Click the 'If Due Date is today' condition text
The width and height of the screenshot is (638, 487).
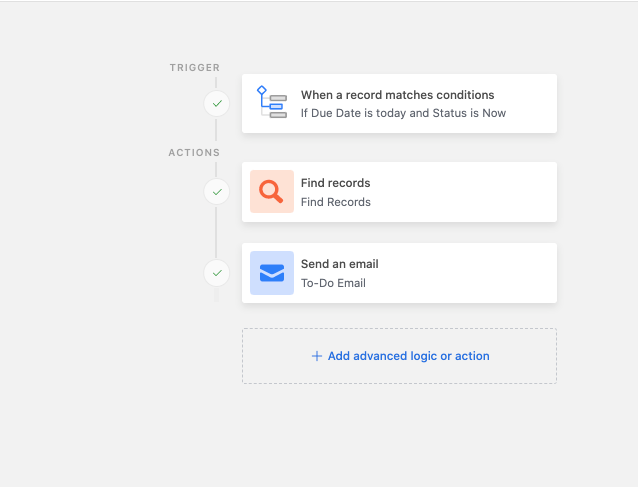click(403, 113)
